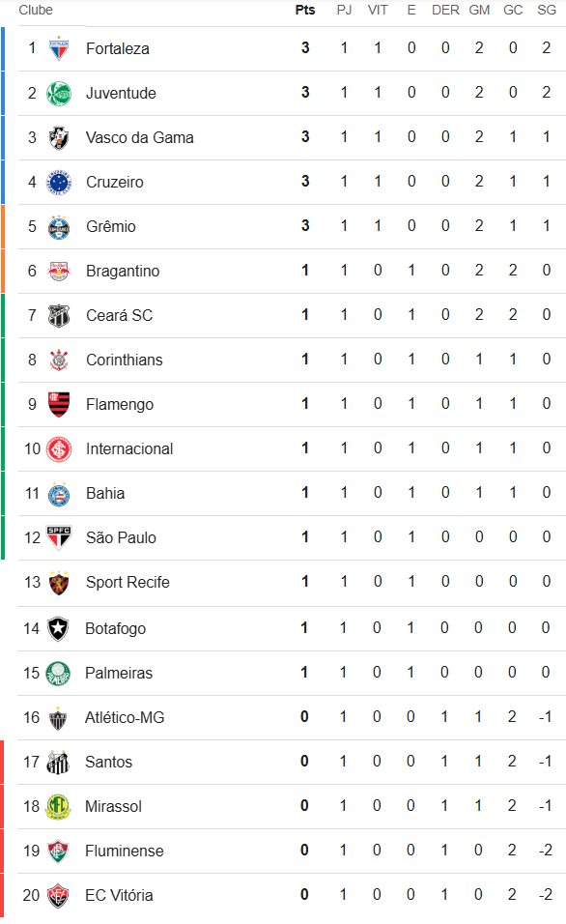Viewport: 566px width, 924px height.
Task: Open the Santos crest icon
Action: click(x=58, y=763)
